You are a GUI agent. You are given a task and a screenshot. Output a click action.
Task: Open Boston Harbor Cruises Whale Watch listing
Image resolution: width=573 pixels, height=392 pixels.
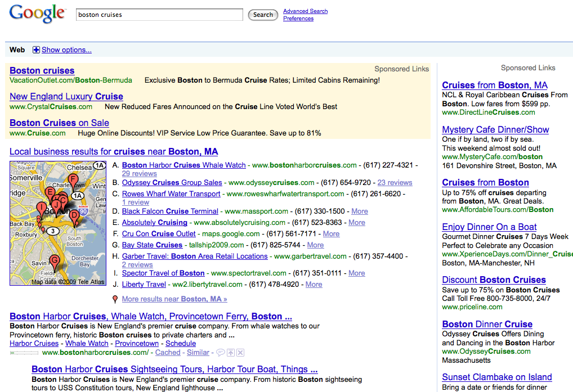click(x=184, y=165)
